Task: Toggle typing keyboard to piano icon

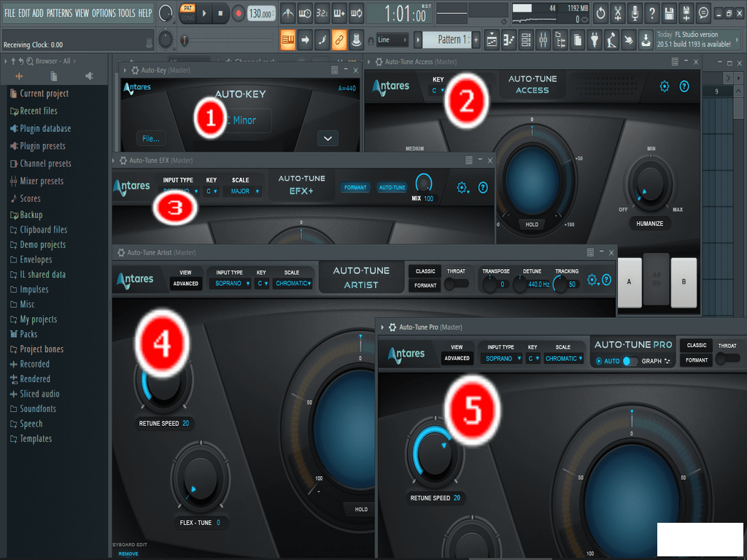Action: (x=287, y=40)
